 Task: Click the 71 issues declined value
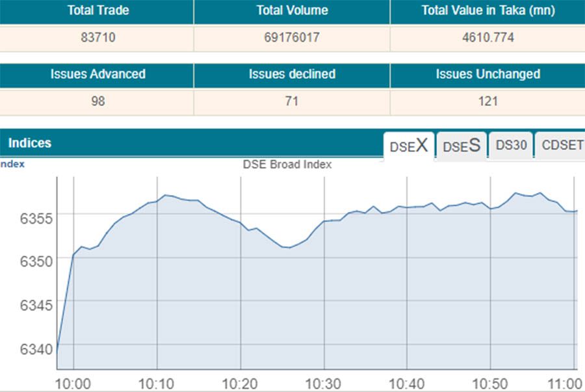tap(292, 101)
